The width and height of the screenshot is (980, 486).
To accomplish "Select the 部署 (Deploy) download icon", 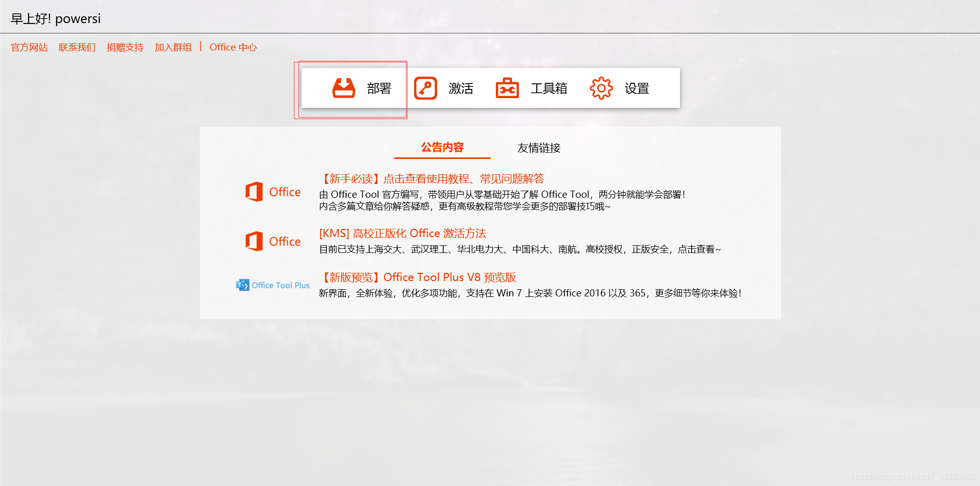I will pos(343,87).
